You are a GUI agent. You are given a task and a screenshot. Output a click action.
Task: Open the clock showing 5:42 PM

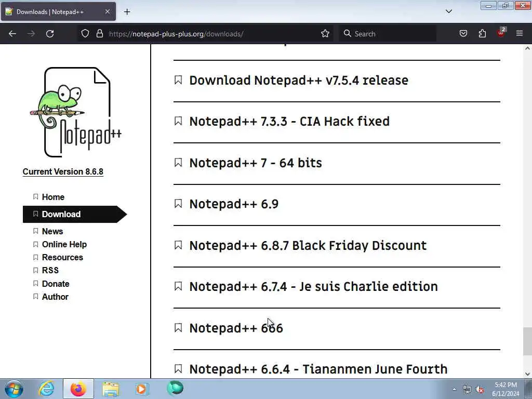(x=506, y=389)
